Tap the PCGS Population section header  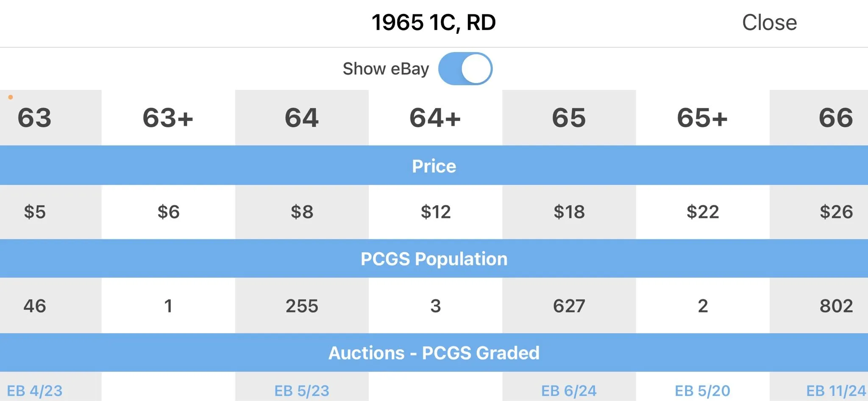tap(434, 259)
